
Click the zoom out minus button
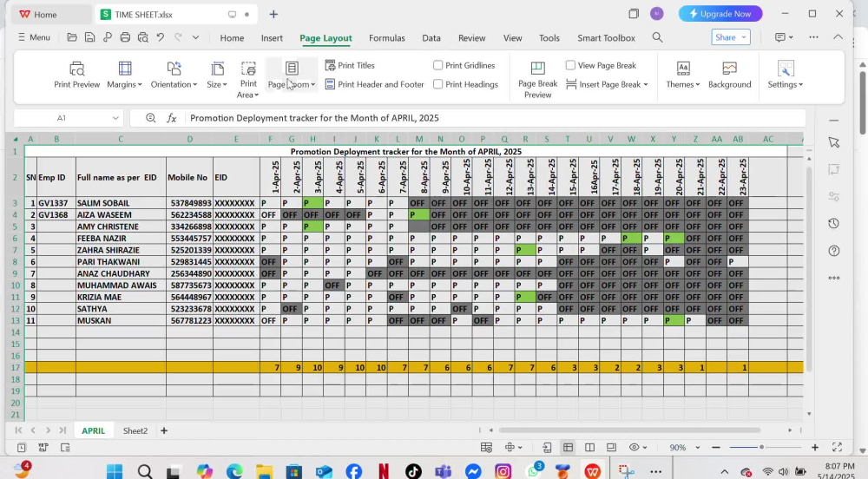pyautogui.click(x=716, y=447)
